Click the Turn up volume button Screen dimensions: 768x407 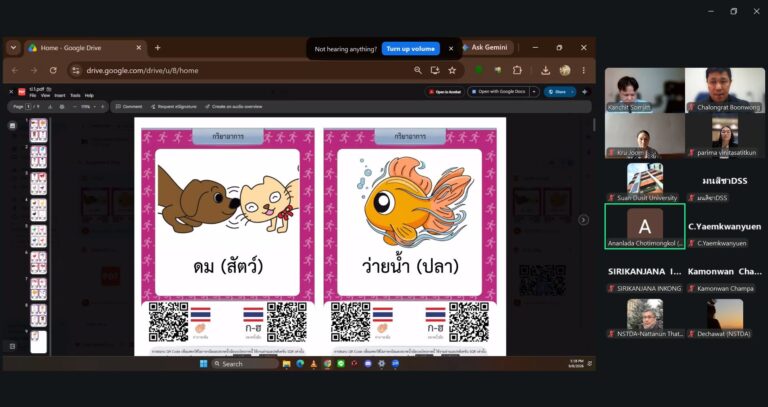click(x=410, y=49)
